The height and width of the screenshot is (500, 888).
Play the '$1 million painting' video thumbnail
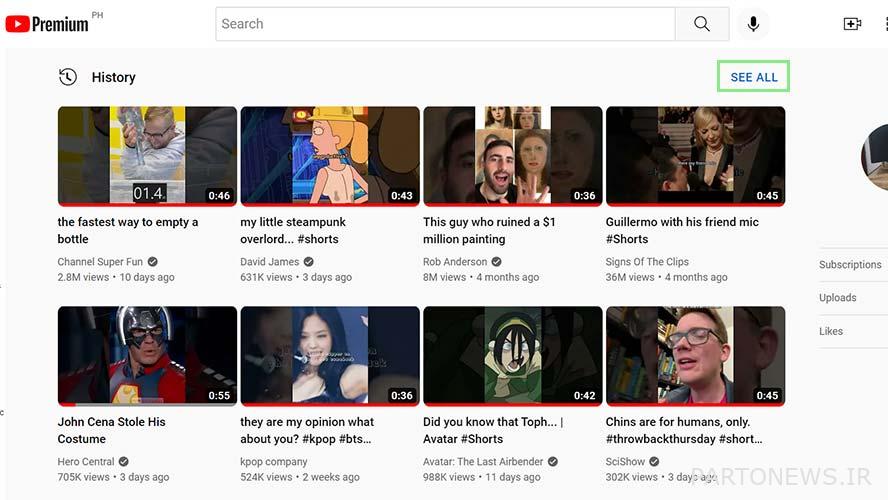513,156
